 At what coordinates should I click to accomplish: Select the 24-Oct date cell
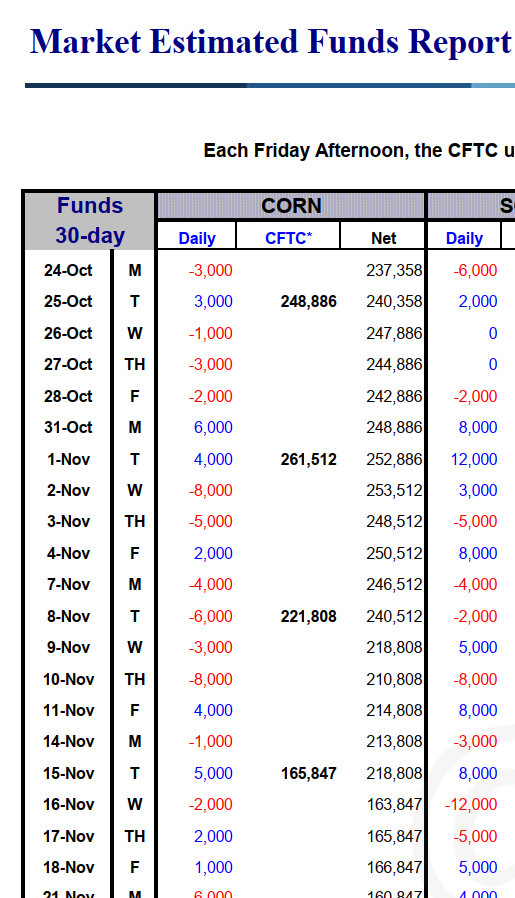pos(68,270)
